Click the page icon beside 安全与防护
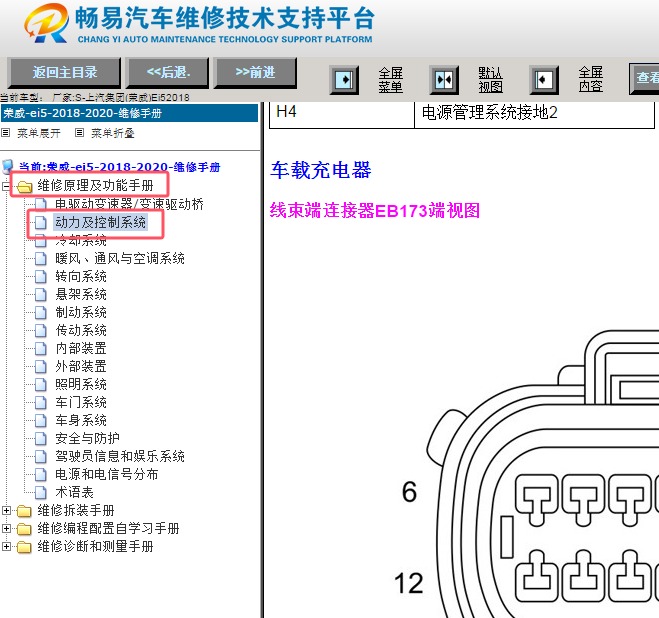Screen dimensions: 659x618 click(40, 439)
